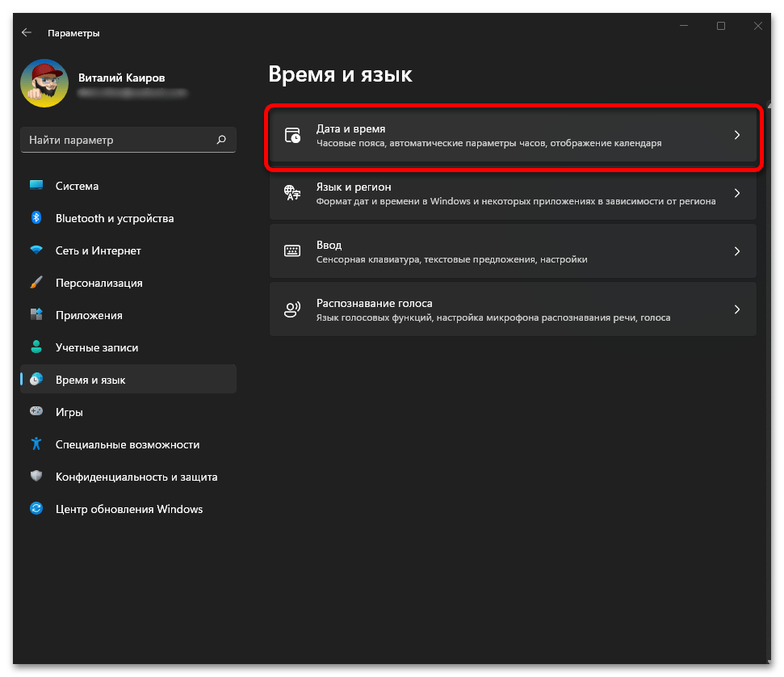Expand Язык и регион chevron arrow
Image resolution: width=784 pixels, height=677 pixels.
click(x=736, y=193)
